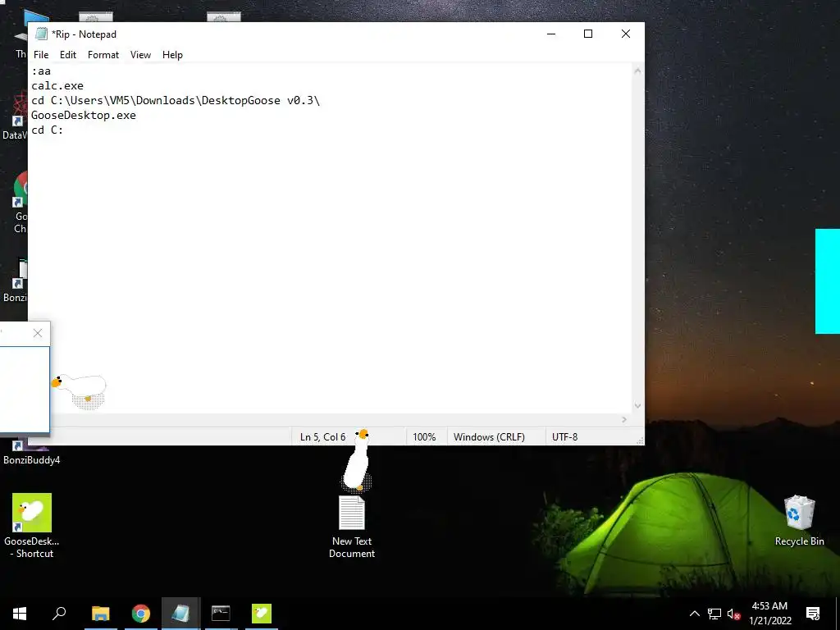Close the small window behind Notepad

click(x=38, y=333)
